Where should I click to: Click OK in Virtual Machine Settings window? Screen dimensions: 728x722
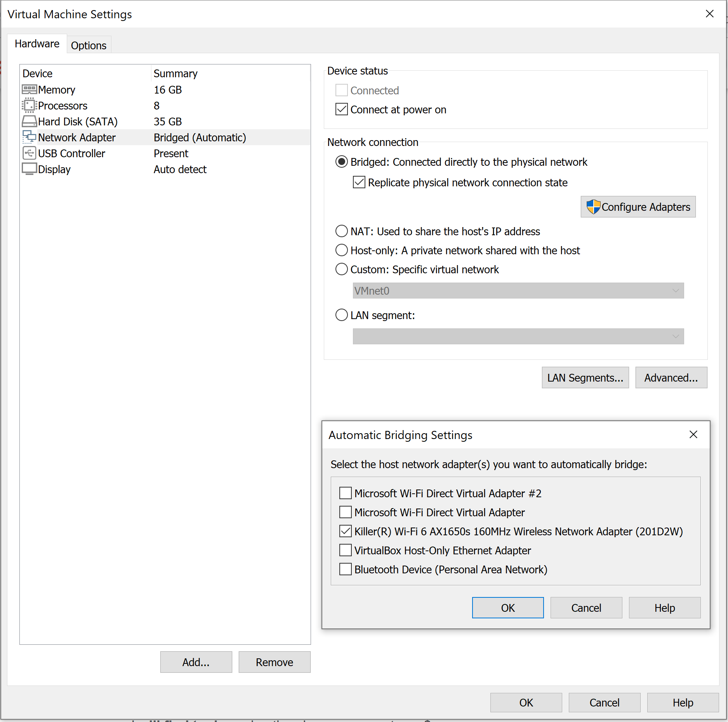pos(526,703)
